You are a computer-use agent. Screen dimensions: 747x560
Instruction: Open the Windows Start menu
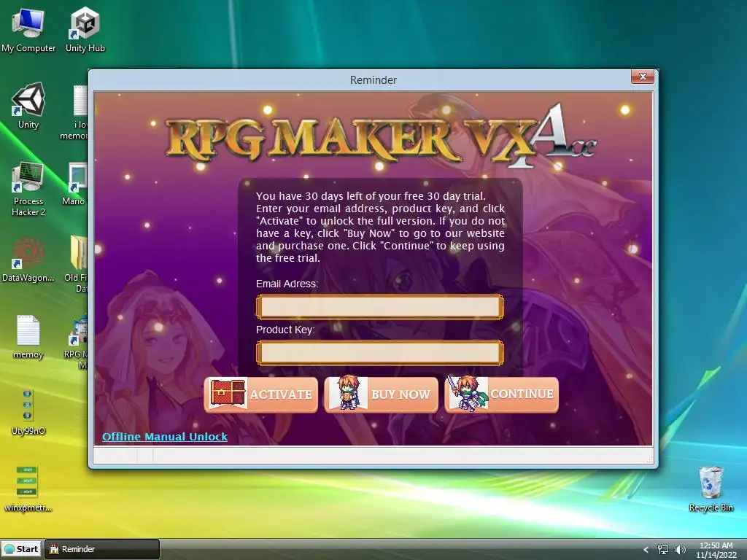coord(21,549)
